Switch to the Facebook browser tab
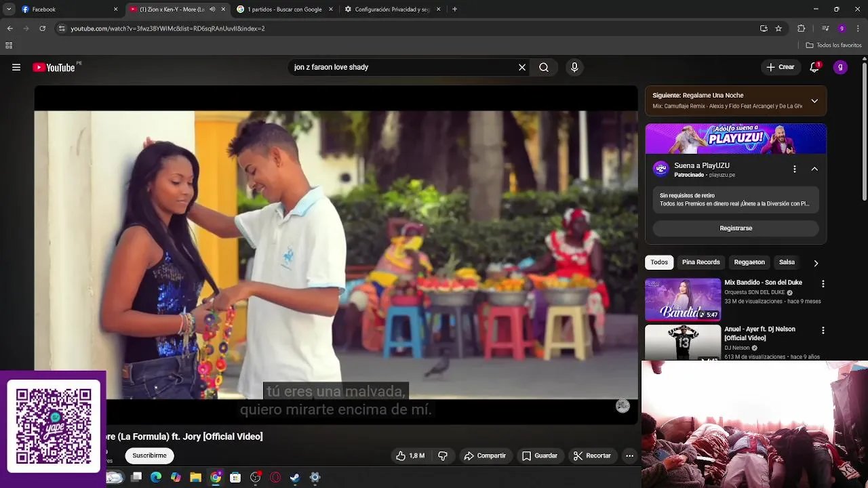The width and height of the screenshot is (868, 488). coord(69,9)
